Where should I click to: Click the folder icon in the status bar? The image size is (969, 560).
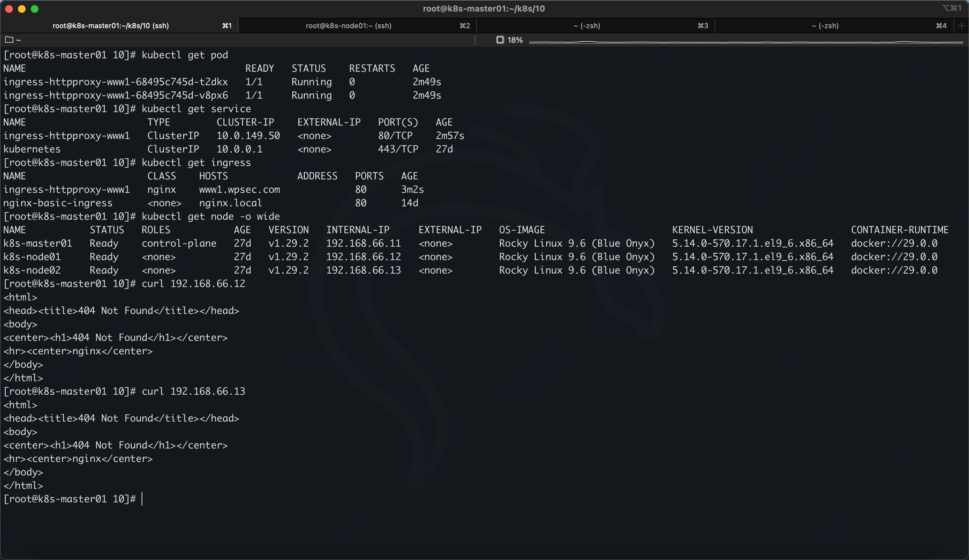coord(9,40)
